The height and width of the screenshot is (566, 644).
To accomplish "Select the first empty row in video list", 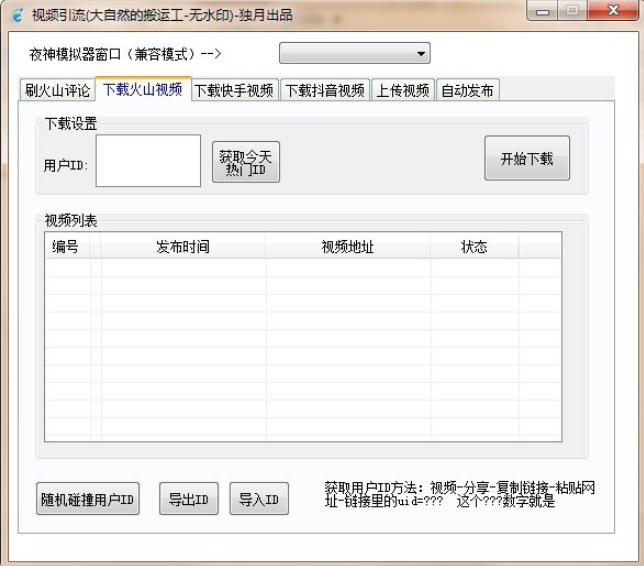I will 303,268.
